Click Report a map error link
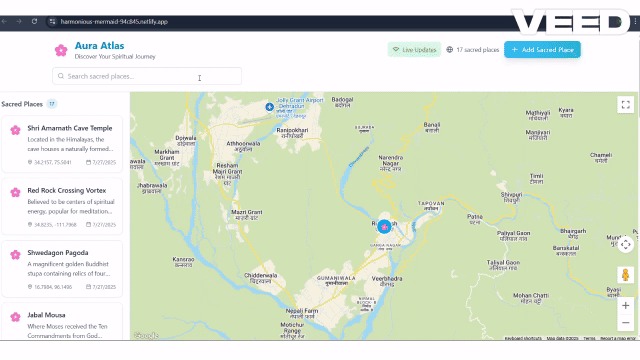640x360 pixels. (618, 338)
